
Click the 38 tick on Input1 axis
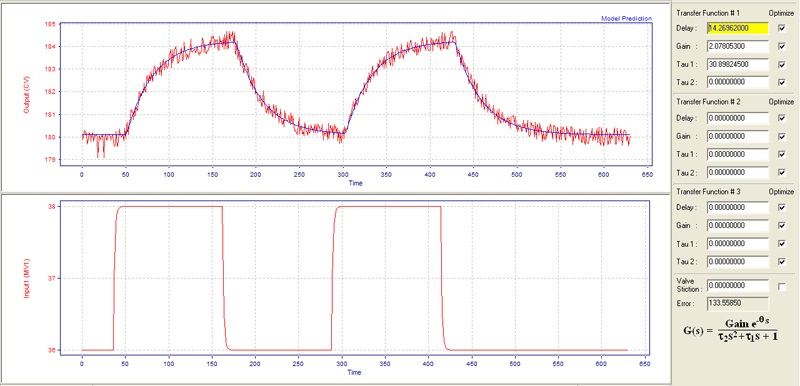53,207
